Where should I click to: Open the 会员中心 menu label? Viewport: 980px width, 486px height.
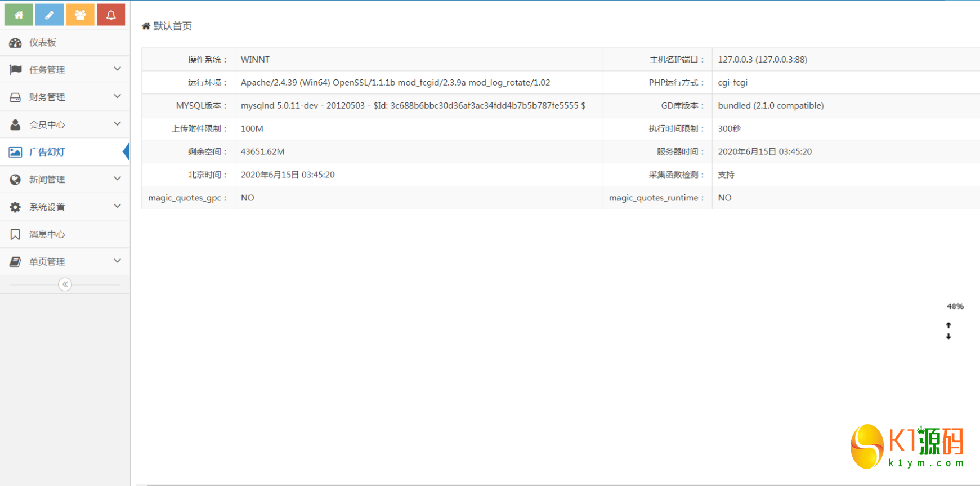[x=47, y=125]
